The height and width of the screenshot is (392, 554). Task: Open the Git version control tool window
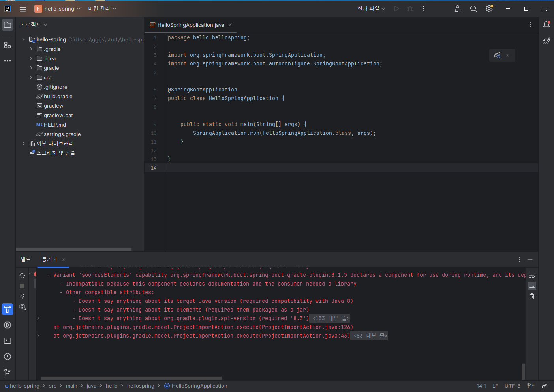click(8, 372)
